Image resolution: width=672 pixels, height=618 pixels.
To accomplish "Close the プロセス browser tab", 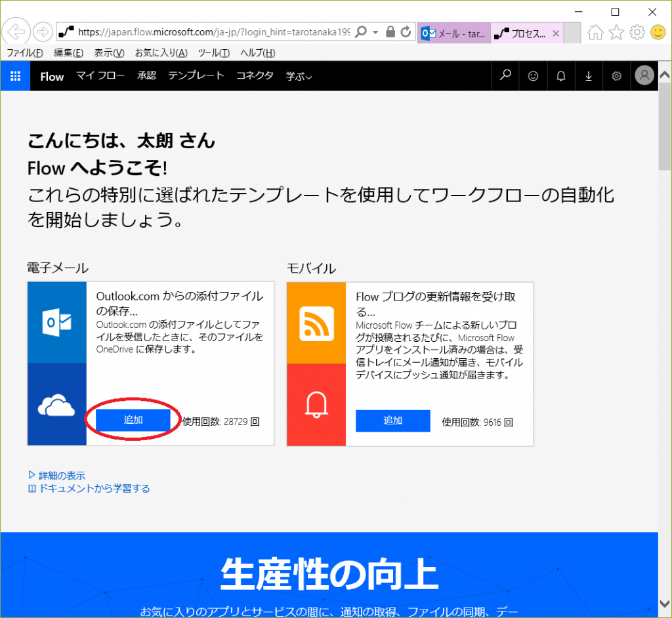I will click(556, 33).
